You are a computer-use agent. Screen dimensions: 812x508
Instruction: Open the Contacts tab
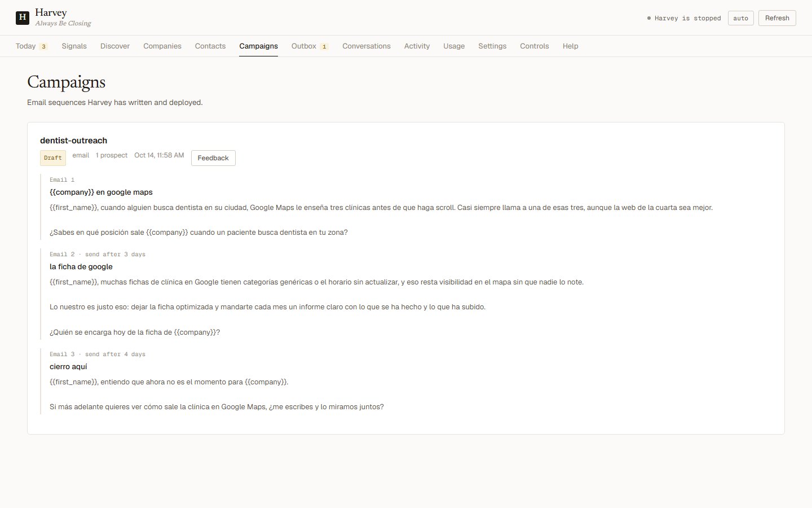tap(210, 46)
